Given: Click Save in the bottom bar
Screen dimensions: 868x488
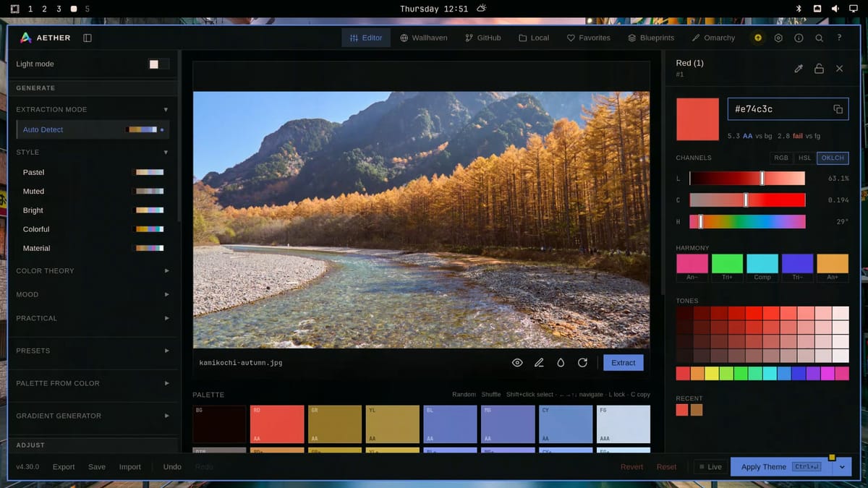Looking at the screenshot, I should pos(97,467).
